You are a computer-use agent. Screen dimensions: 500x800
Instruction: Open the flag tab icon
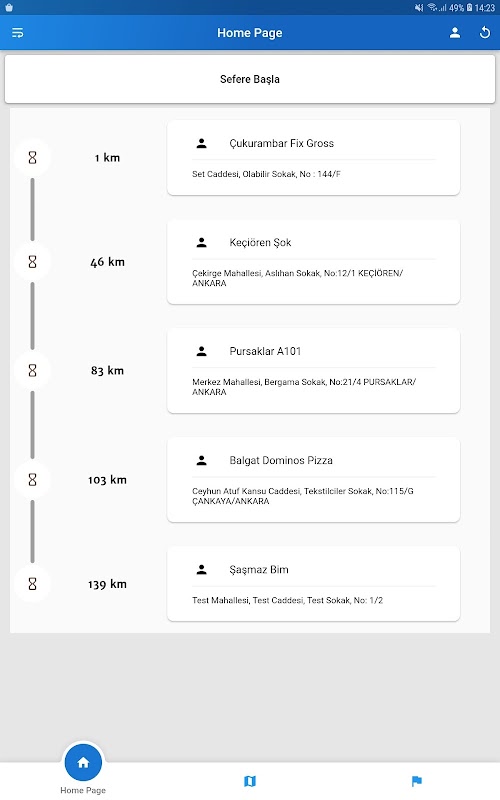pyautogui.click(x=416, y=781)
